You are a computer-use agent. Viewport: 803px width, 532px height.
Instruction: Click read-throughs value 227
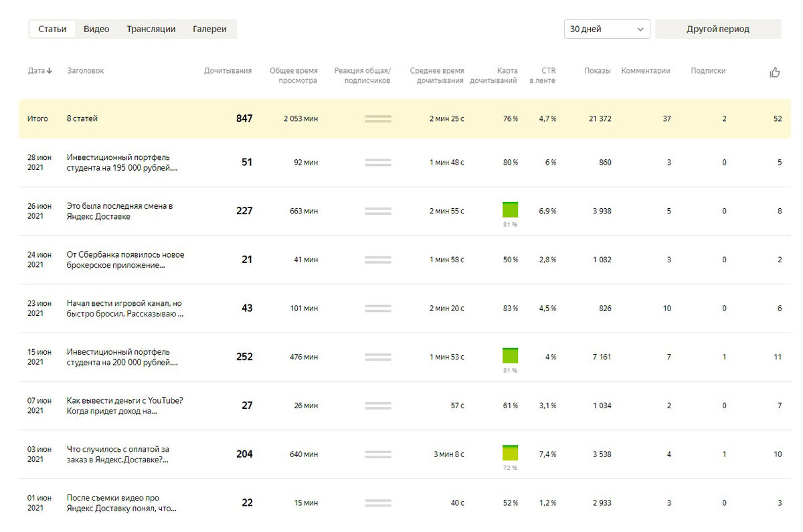(x=244, y=211)
